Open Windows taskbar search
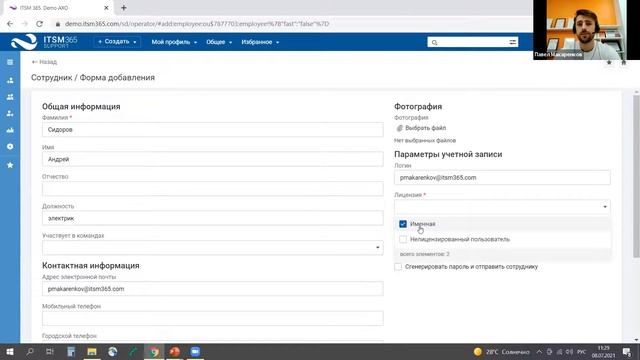Viewport: 640px width, 360px height. [x=30, y=351]
